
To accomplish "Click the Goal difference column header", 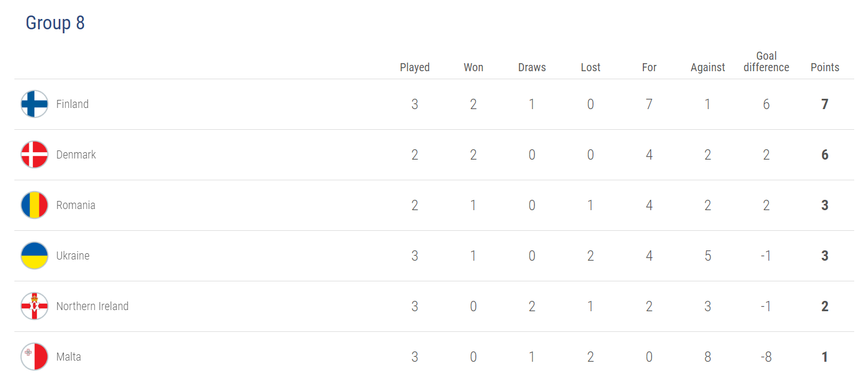I will tap(766, 61).
